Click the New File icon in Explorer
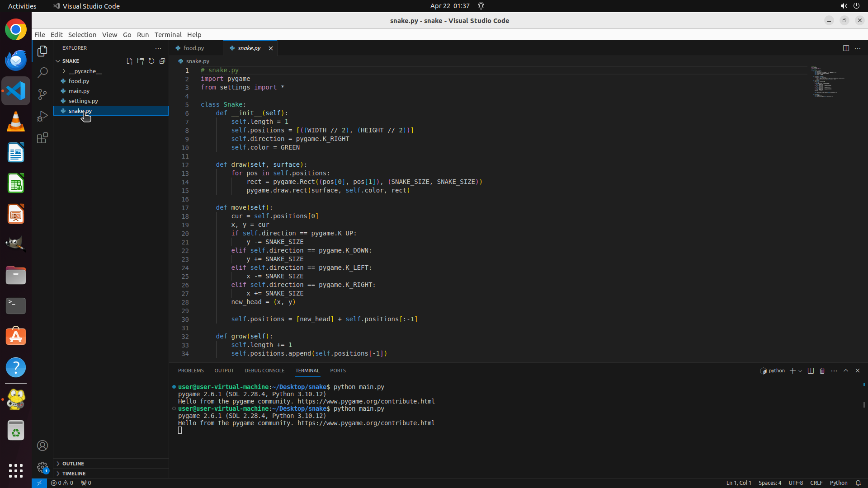 click(x=130, y=61)
